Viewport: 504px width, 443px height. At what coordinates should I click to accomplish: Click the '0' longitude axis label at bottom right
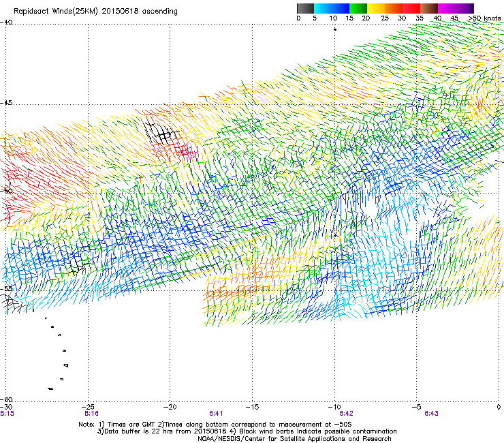[x=499, y=408]
